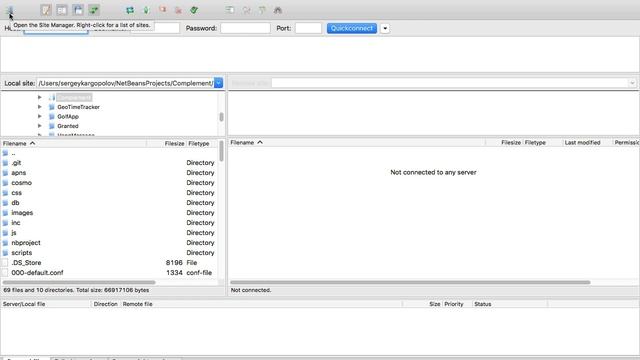Click the queue Status column header
Image resolution: width=640 pixels, height=360 pixels.
(509, 304)
